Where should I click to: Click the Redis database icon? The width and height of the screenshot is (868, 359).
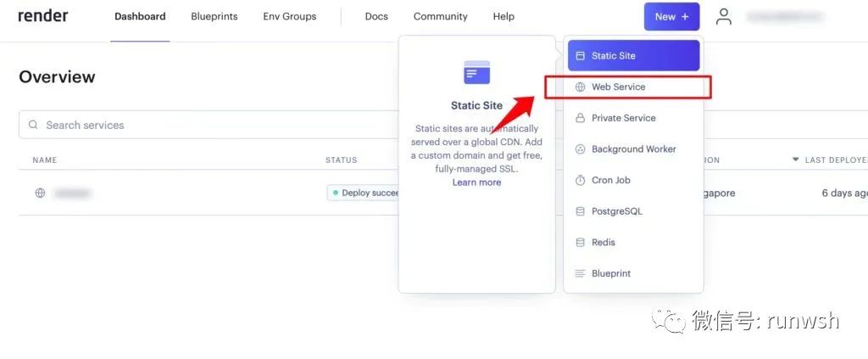point(580,242)
